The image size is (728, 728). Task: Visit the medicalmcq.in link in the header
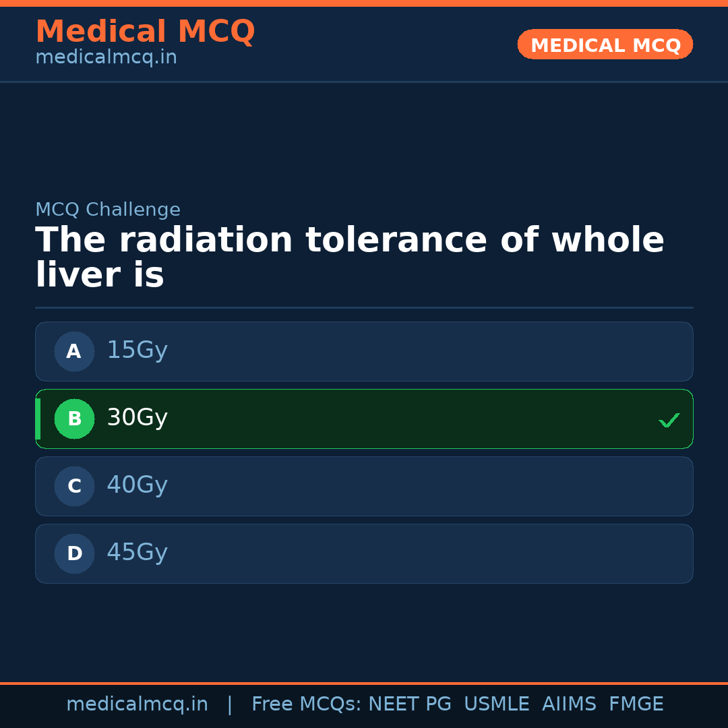pyautogui.click(x=106, y=57)
